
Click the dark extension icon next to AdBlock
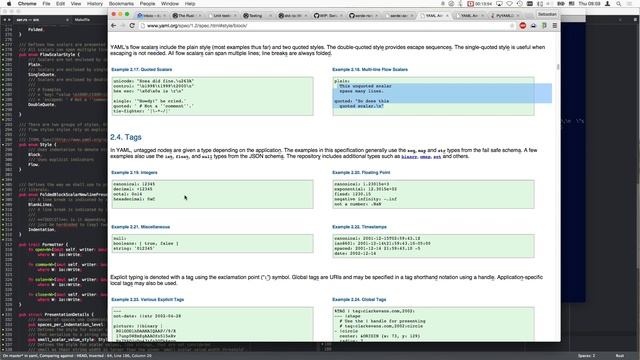pyautogui.click(x=533, y=26)
